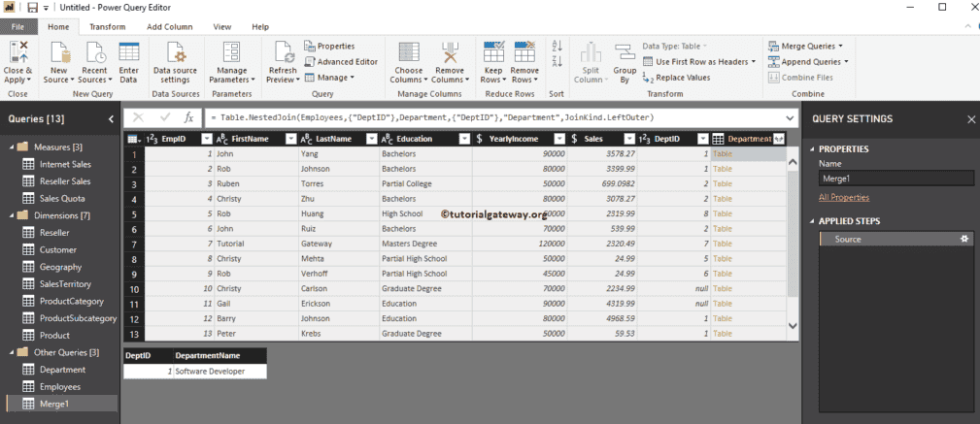The image size is (980, 424).
Task: Open the EmpID column filter dropdown
Action: click(x=207, y=139)
